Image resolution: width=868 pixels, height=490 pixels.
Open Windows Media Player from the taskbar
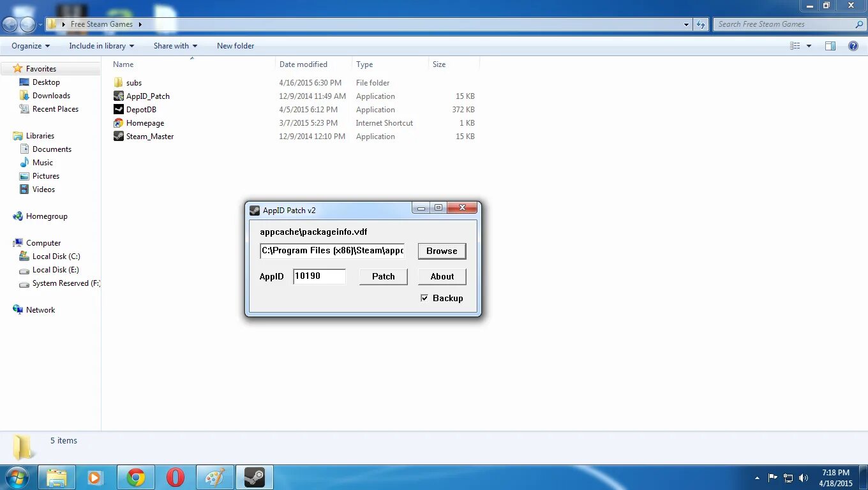pyautogui.click(x=95, y=477)
